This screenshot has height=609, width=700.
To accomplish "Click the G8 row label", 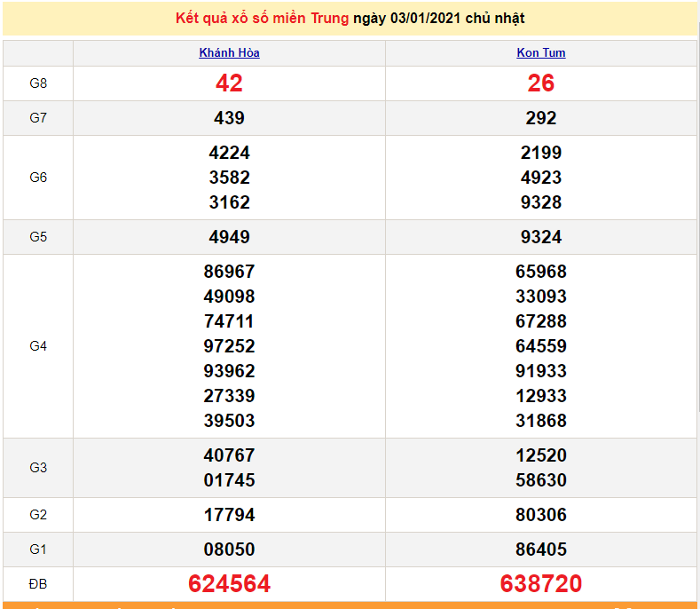I will click(x=38, y=83).
